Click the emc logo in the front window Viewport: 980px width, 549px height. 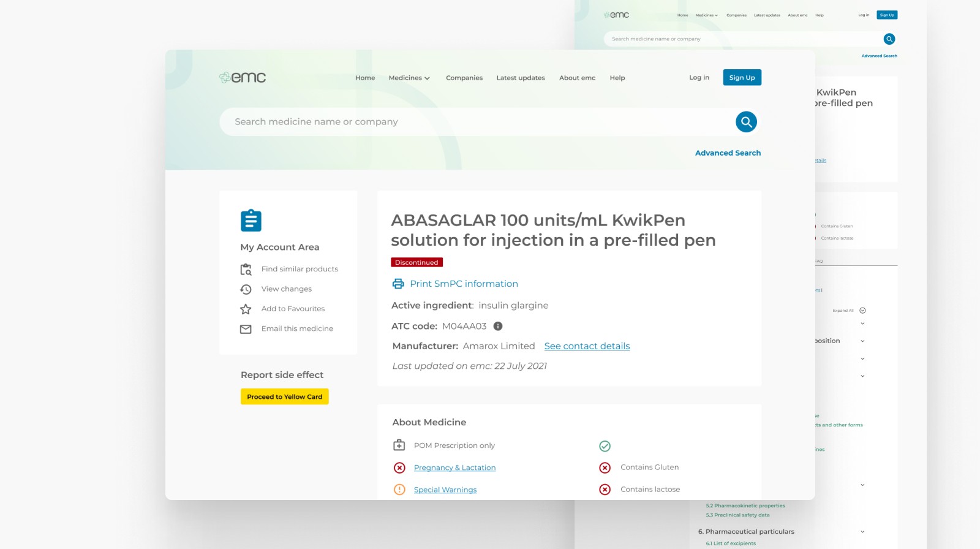243,77
